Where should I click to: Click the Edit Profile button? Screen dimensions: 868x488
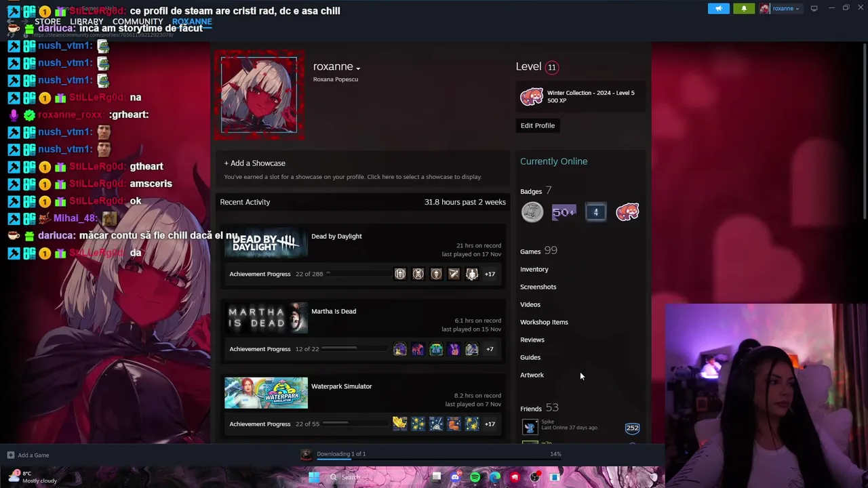(538, 125)
